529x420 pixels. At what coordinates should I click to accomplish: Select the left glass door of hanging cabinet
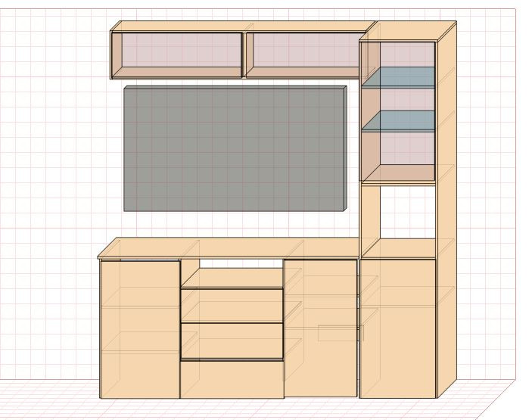pyautogui.click(x=177, y=55)
